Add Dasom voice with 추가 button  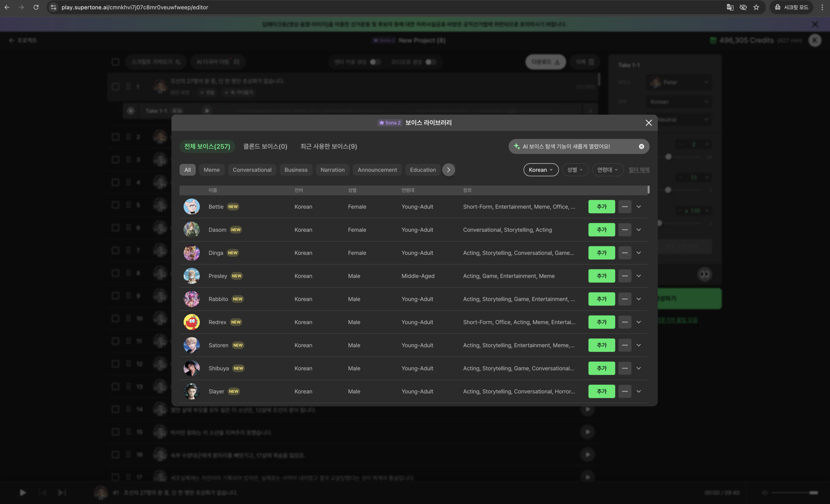coord(601,229)
